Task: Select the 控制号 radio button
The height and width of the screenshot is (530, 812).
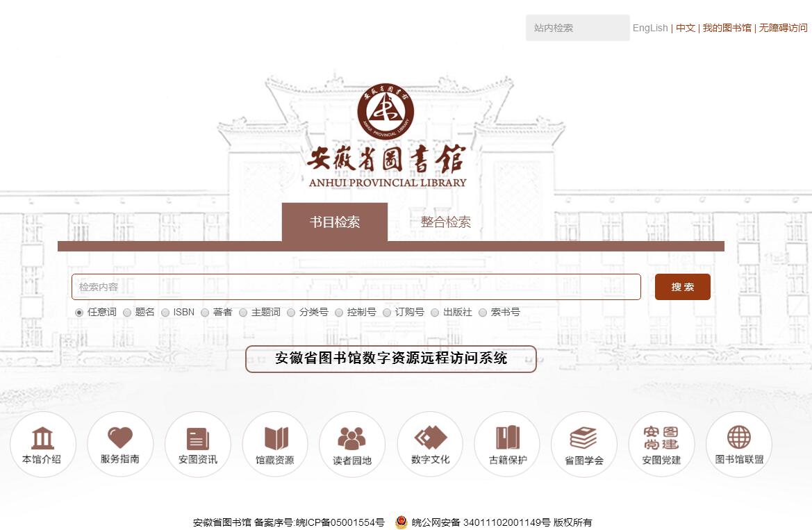Action: (339, 313)
